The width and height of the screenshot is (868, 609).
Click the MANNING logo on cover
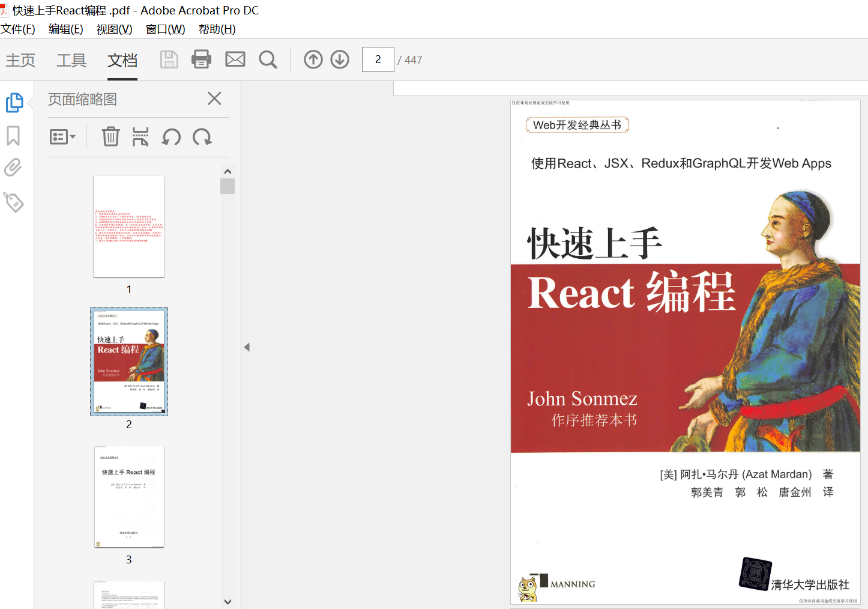click(x=573, y=584)
